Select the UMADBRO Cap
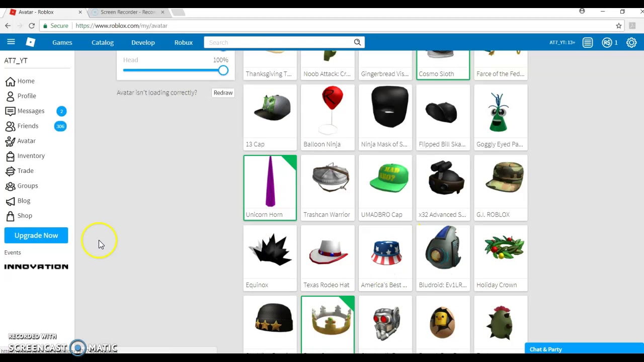Viewport: 644px width, 362px height. (385, 188)
